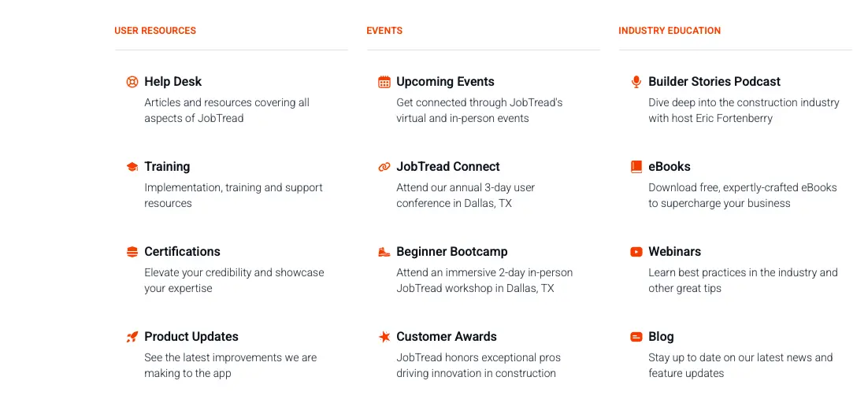Click the Builder Stories Podcast microphone icon
Image resolution: width=868 pixels, height=414 pixels.
636,82
